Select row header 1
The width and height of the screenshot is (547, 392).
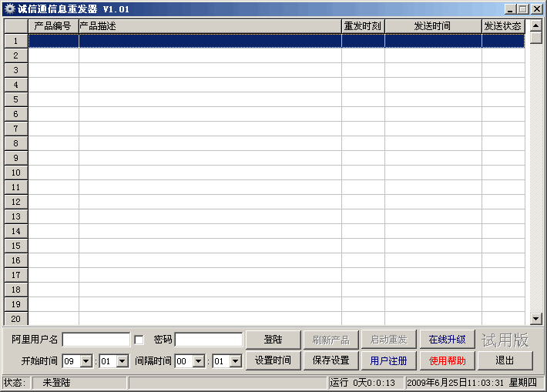coord(16,41)
